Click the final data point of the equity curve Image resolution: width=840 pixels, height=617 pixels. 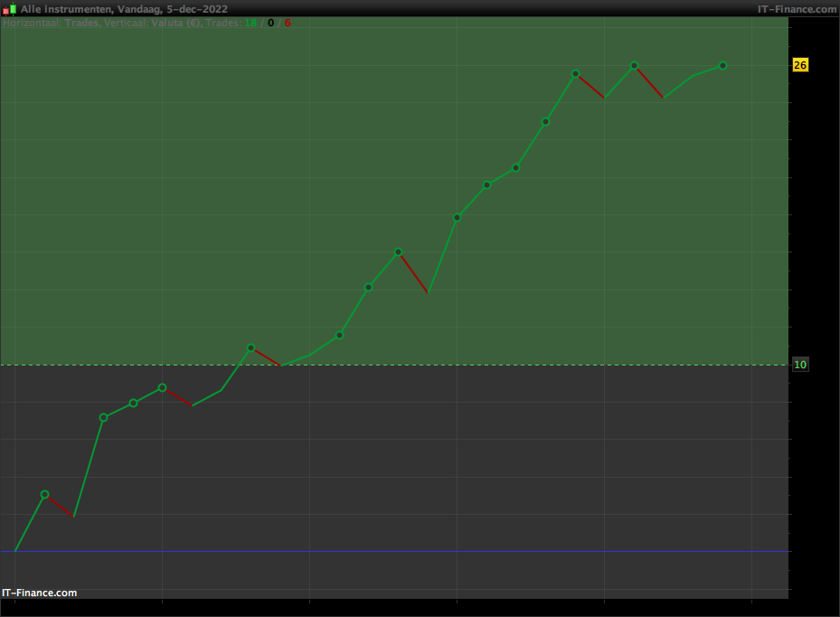point(722,66)
